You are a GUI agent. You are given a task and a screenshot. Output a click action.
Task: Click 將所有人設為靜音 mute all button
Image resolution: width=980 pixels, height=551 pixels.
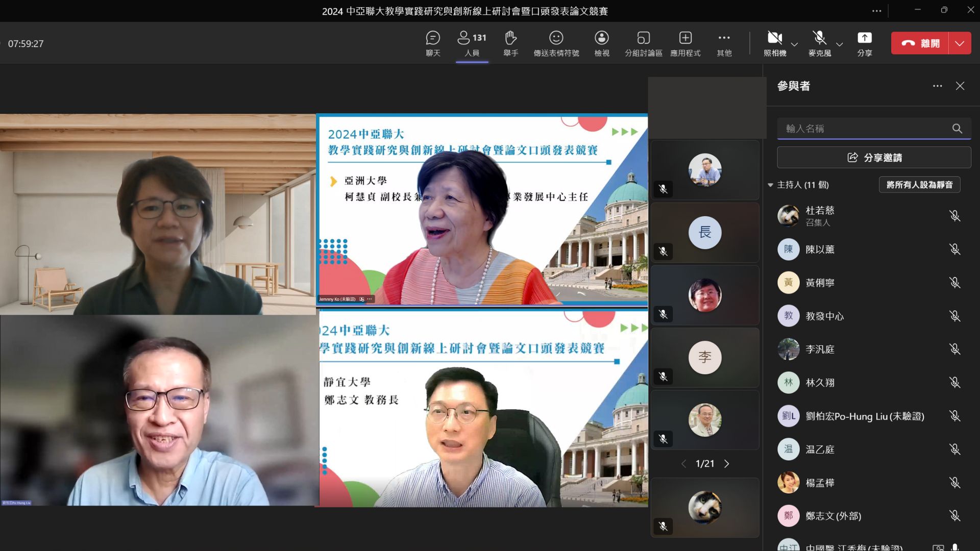[919, 185]
